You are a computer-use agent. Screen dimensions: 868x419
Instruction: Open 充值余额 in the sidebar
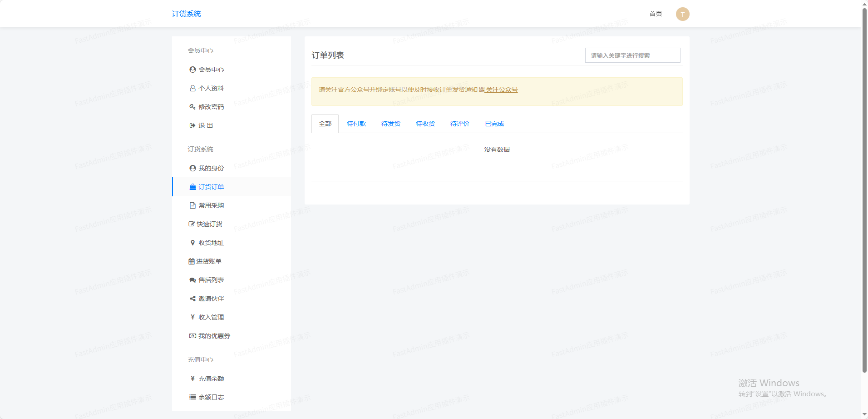[x=211, y=379]
